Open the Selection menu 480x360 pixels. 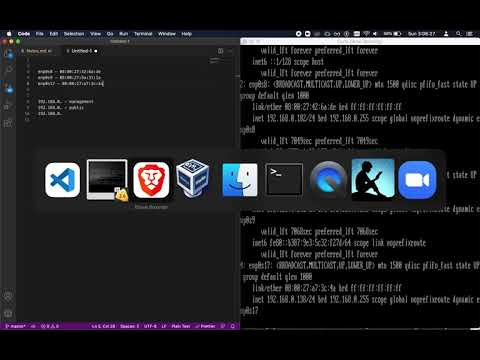coord(74,34)
